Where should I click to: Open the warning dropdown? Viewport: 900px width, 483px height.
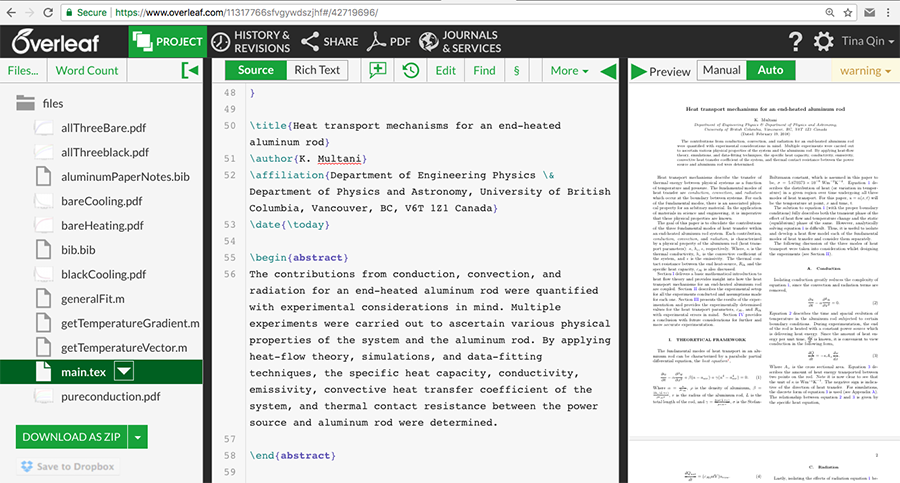pos(865,71)
